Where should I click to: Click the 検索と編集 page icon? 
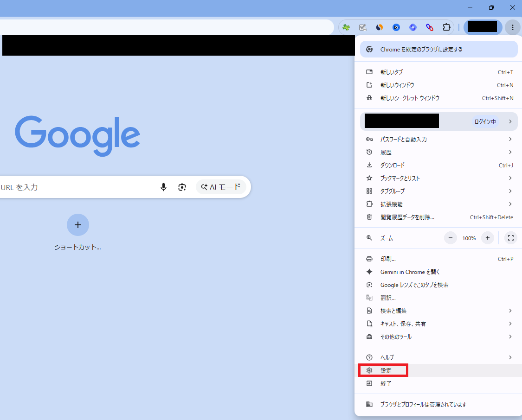pos(369,311)
